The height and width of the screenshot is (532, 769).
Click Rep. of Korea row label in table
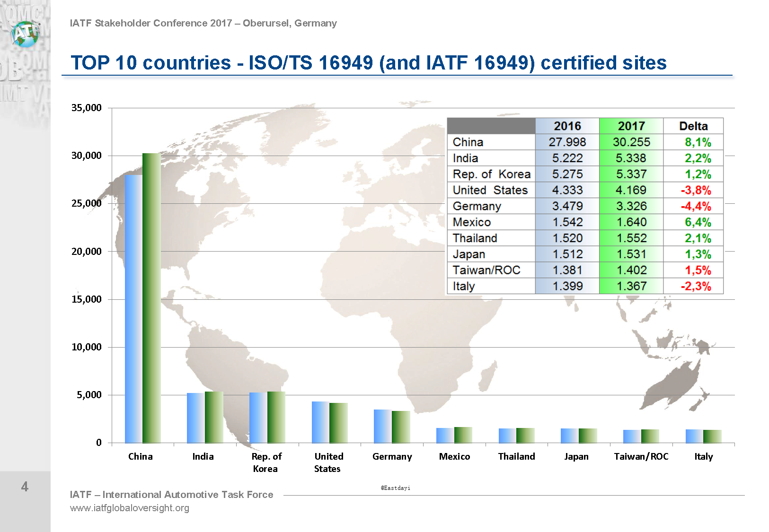pyautogui.click(x=491, y=174)
